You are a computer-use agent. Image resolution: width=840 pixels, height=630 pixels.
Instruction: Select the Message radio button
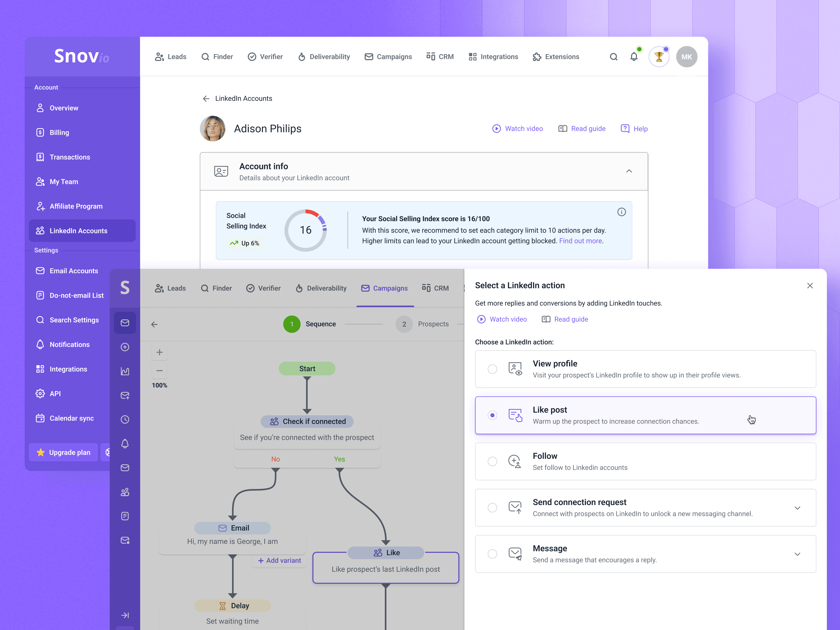coord(492,554)
